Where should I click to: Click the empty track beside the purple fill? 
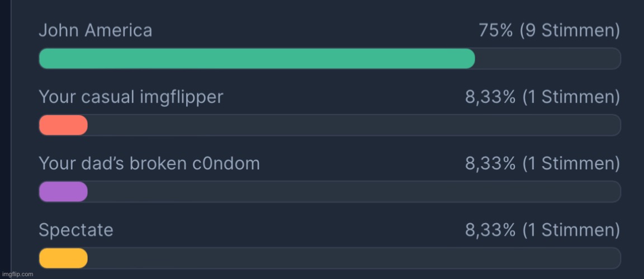[x=353, y=192]
